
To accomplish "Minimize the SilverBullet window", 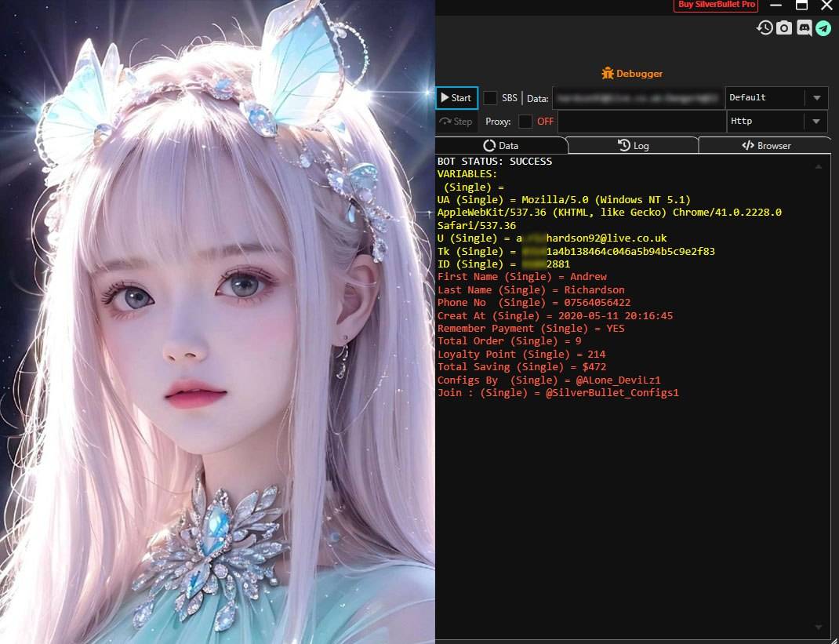I will click(x=775, y=5).
